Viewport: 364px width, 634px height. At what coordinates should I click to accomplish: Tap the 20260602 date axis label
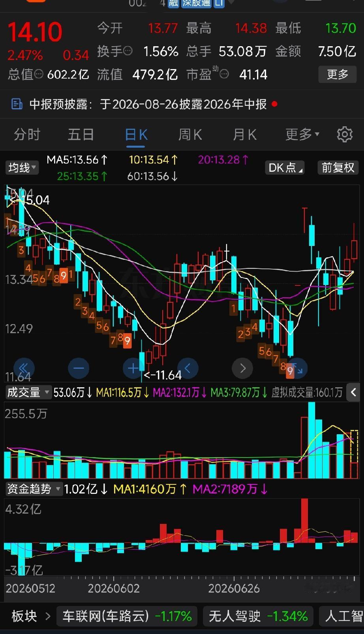click(x=114, y=589)
